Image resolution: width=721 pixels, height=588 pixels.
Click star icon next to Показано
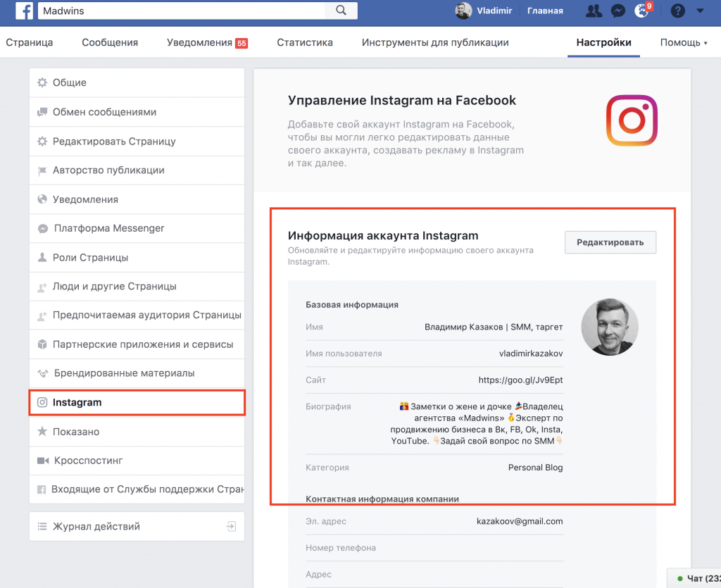(x=42, y=431)
